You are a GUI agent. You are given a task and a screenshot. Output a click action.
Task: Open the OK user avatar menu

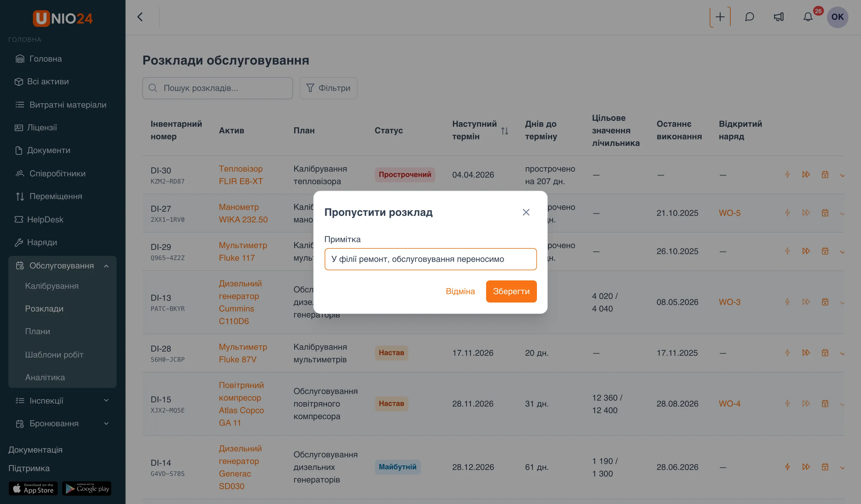[837, 17]
